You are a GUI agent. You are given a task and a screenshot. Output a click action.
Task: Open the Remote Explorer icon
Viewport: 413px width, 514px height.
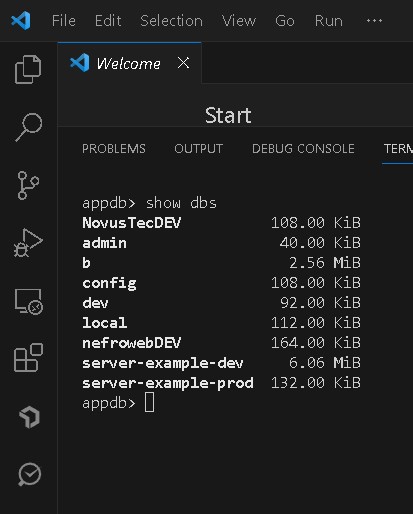click(x=29, y=301)
